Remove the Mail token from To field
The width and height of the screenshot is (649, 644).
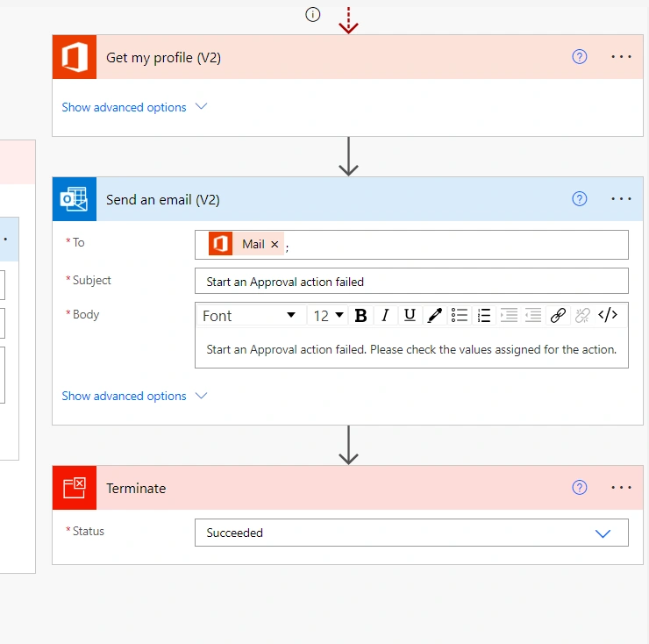click(275, 244)
